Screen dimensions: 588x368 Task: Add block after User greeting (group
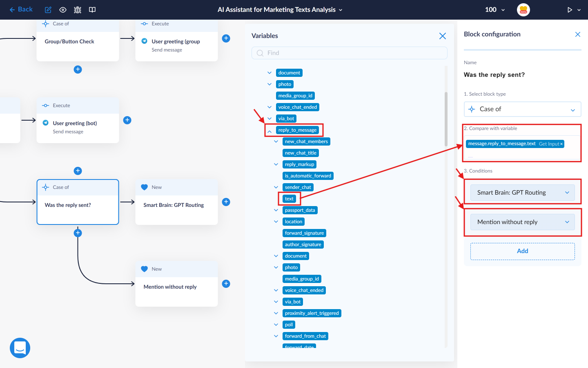click(x=226, y=38)
